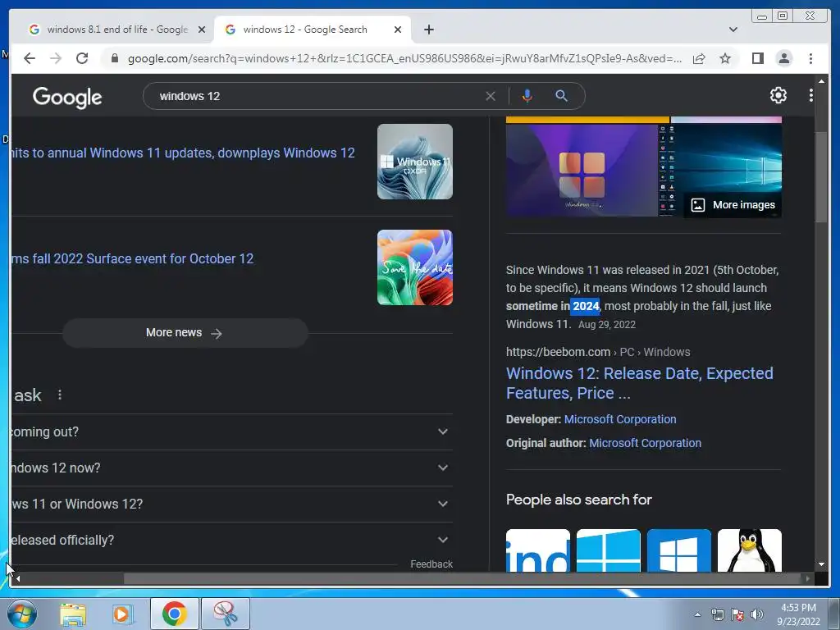Expand the 'eleased officially?' question

(x=231, y=540)
